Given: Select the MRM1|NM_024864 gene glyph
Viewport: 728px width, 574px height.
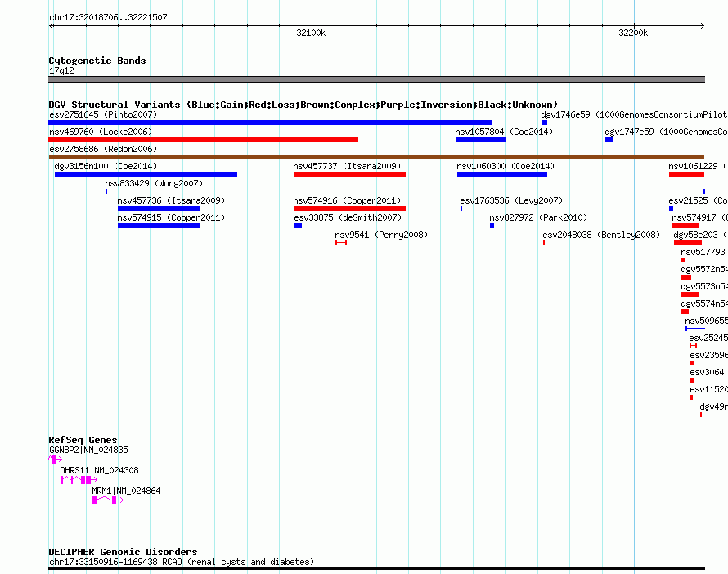Looking at the screenshot, I should [108, 500].
